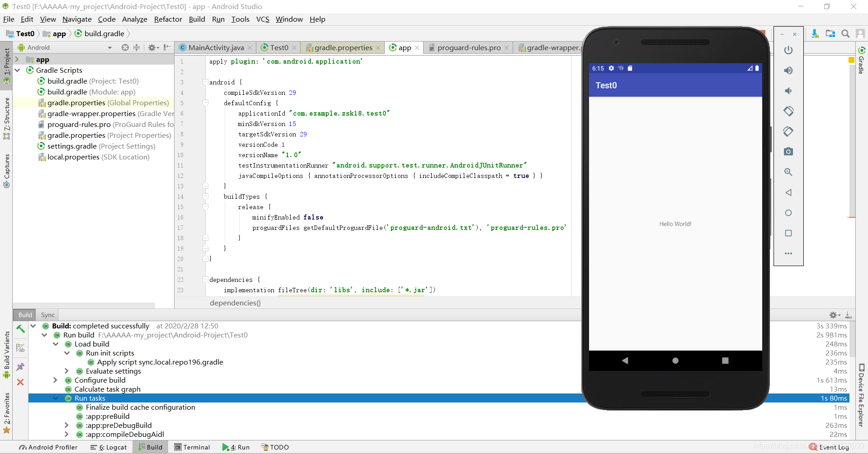The width and height of the screenshot is (868, 454).
Task: Click the scroll from source target icon
Action: click(125, 47)
